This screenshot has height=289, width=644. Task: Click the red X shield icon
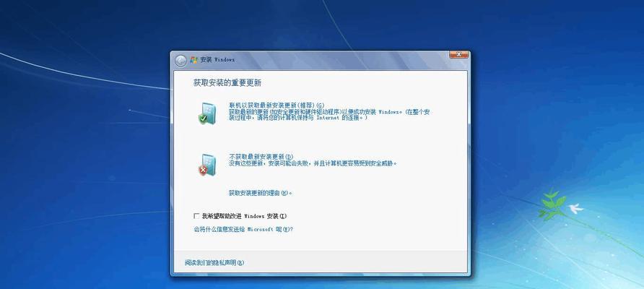tap(206, 165)
